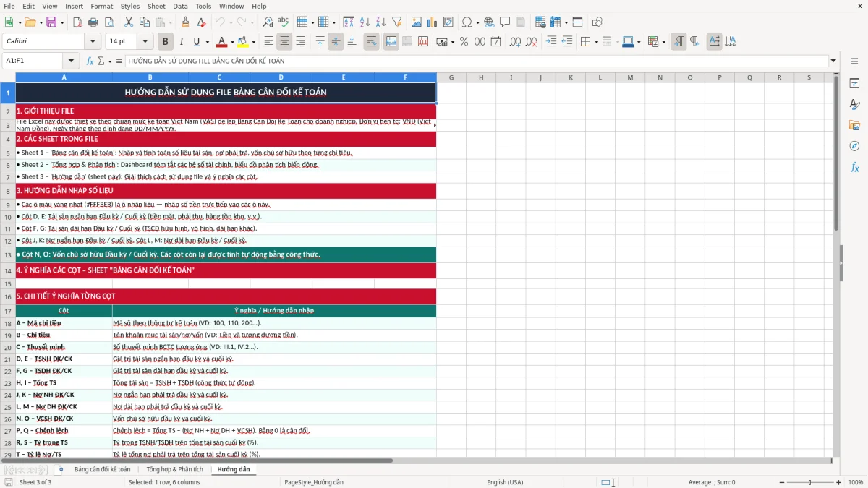Open borders dropdown arrow
Image resolution: width=868 pixels, height=488 pixels.
coord(595,42)
